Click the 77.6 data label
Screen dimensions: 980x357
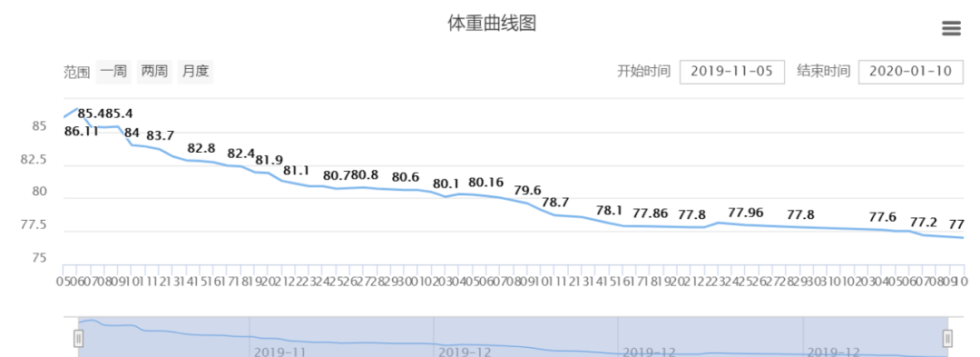[x=883, y=218]
